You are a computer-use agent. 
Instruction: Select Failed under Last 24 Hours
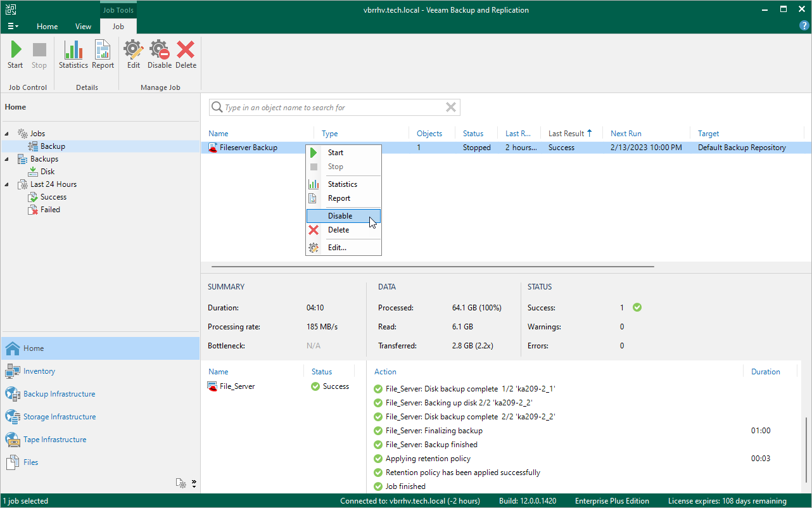point(50,210)
